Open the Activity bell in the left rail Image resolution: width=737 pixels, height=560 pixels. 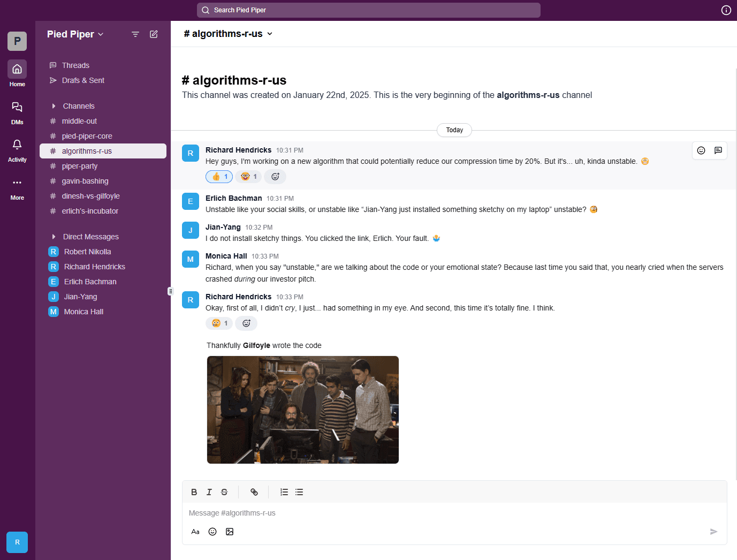pos(17,146)
